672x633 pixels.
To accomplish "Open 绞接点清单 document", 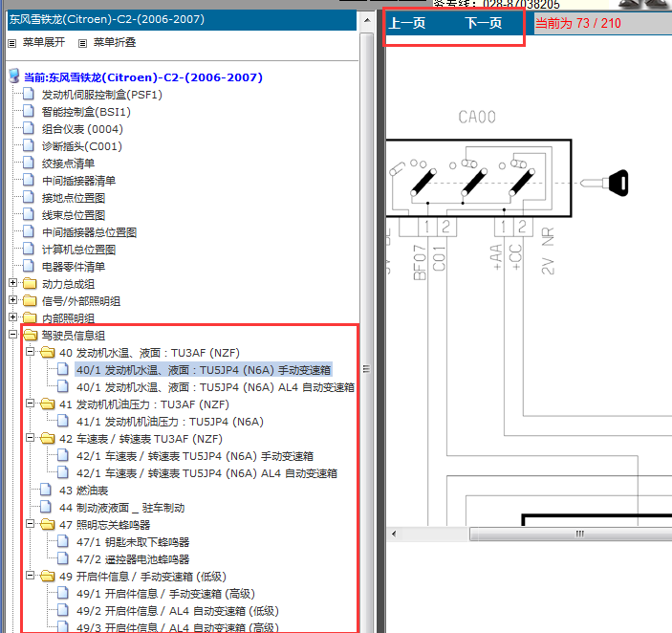I will tap(68, 164).
